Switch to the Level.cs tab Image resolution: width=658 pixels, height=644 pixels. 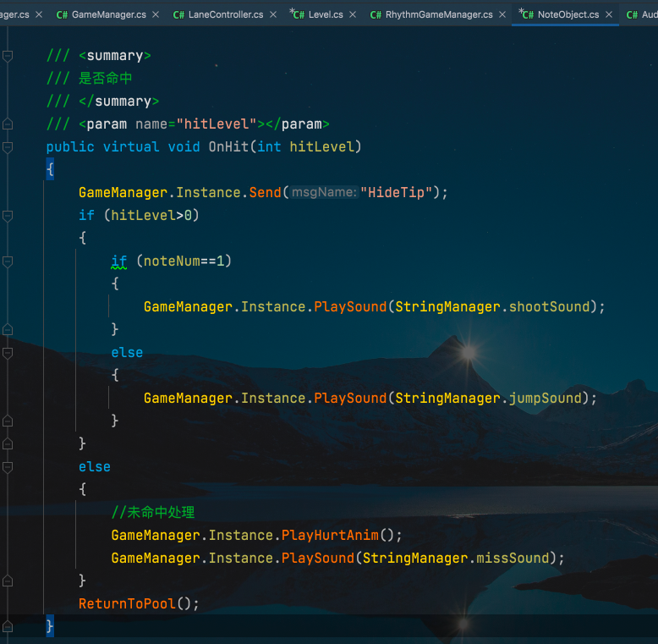(325, 14)
